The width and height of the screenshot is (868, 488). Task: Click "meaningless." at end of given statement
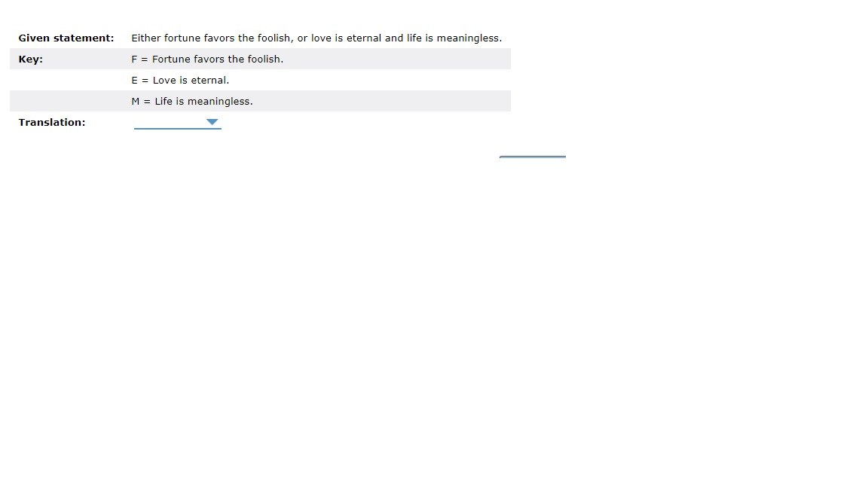point(469,38)
